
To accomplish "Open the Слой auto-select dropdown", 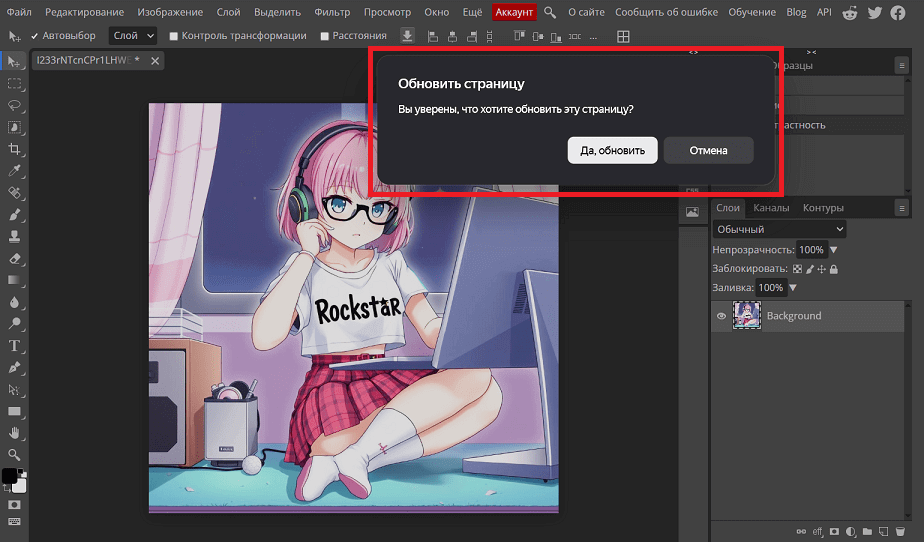I will [134, 36].
